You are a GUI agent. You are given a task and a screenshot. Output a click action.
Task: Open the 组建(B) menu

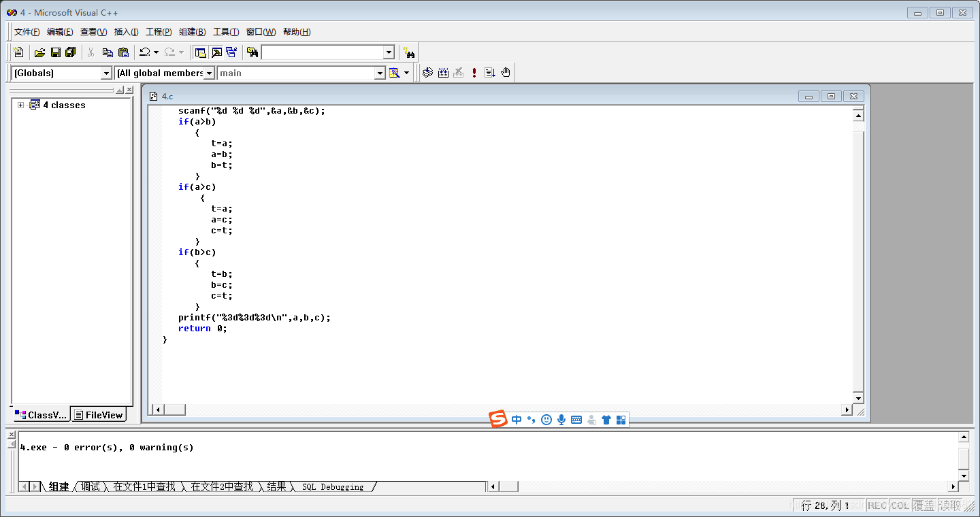192,32
